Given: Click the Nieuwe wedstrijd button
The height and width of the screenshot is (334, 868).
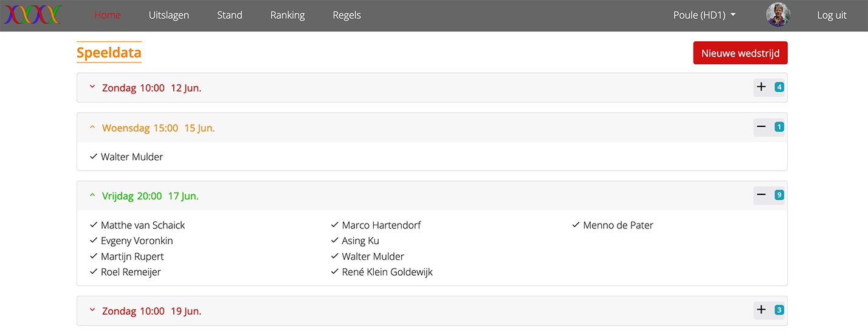Looking at the screenshot, I should point(740,53).
